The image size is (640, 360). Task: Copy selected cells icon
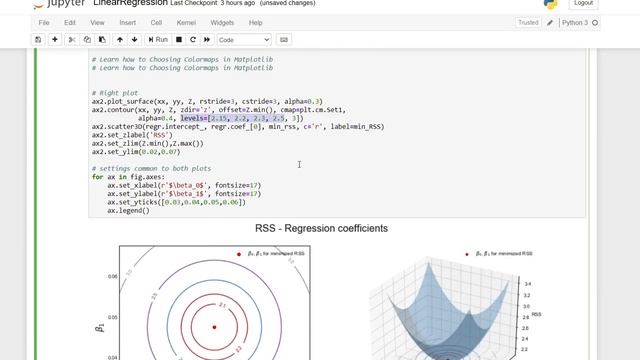click(87, 40)
